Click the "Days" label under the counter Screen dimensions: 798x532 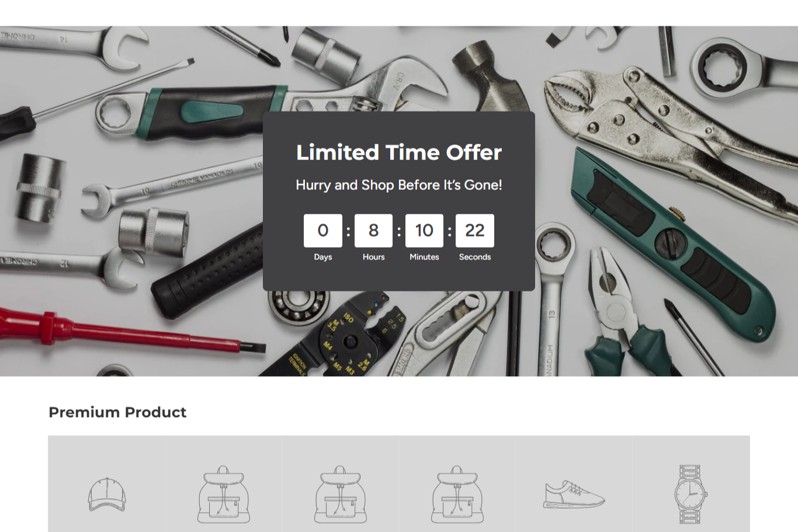click(323, 257)
